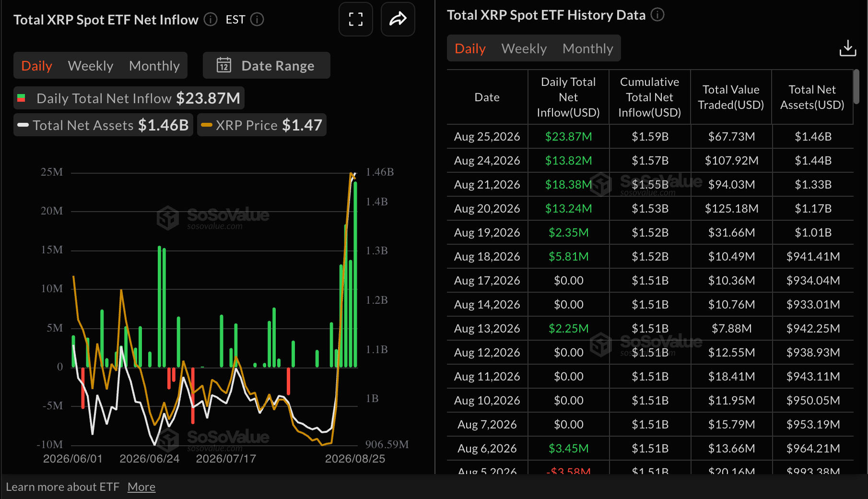Click the $941.41M net assets cell
This screenshot has height=499, width=868.
pyautogui.click(x=813, y=256)
